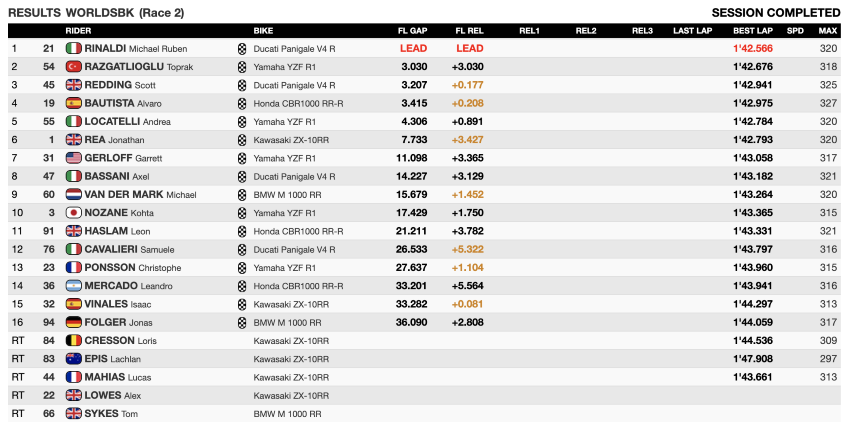Click the REL2 column header

point(585,30)
